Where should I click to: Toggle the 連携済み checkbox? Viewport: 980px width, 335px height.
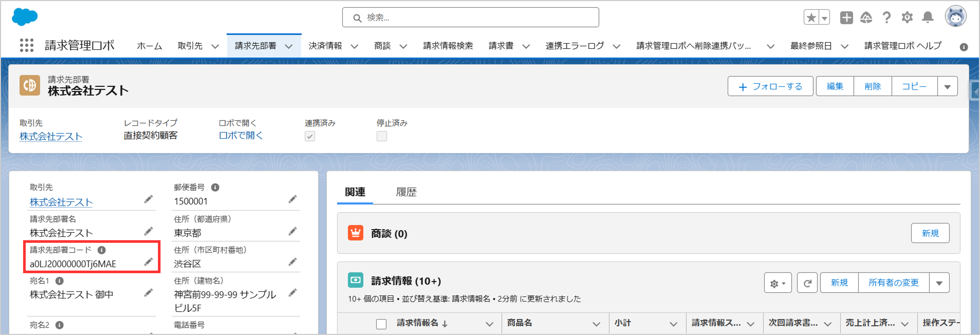(310, 136)
